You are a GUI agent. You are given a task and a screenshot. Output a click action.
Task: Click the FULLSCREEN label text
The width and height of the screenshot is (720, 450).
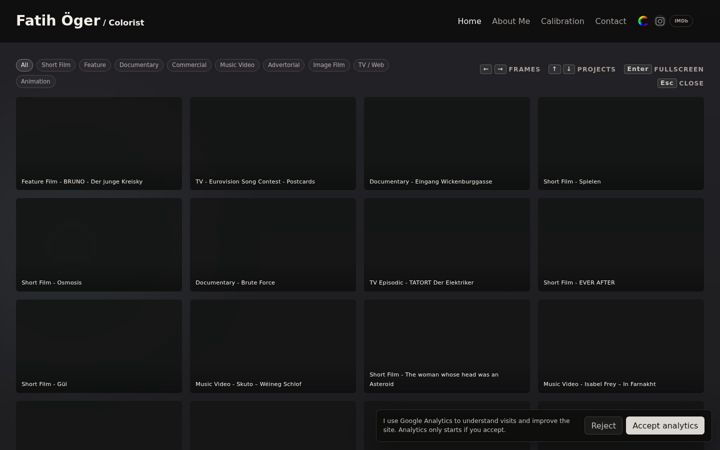[679, 69]
